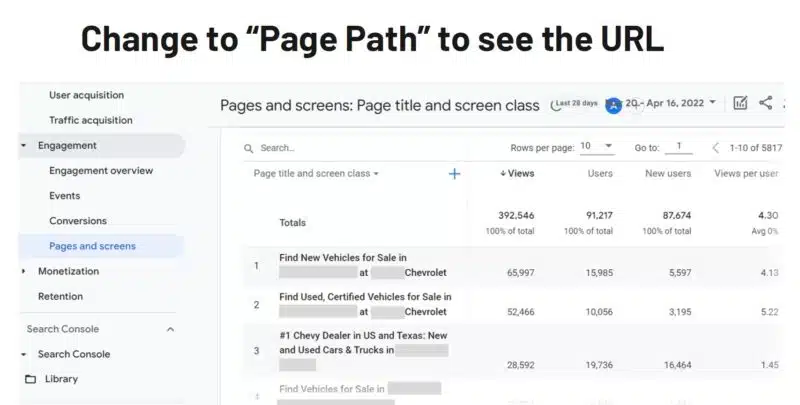800x405 pixels.
Task: Click the 3,195 new users cell
Action: [680, 312]
